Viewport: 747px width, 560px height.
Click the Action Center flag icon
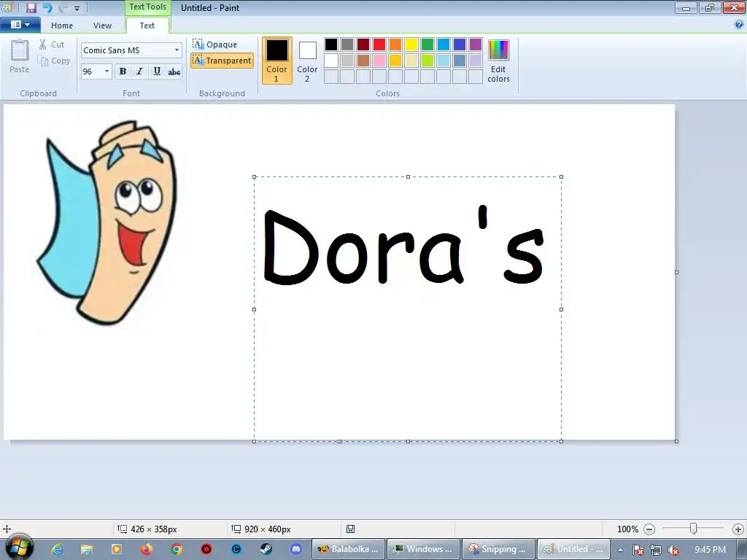pos(638,550)
